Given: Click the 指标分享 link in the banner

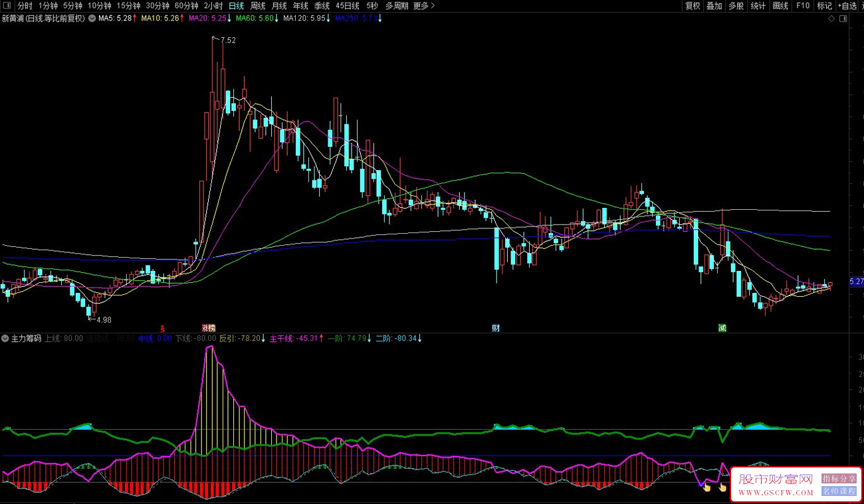Looking at the screenshot, I should coord(839,478).
